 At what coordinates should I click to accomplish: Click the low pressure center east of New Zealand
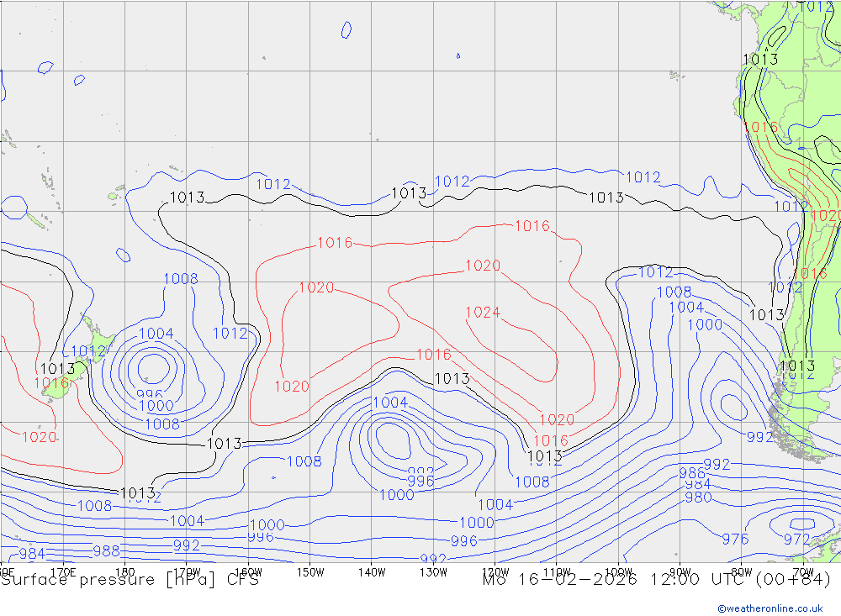pyautogui.click(x=152, y=366)
